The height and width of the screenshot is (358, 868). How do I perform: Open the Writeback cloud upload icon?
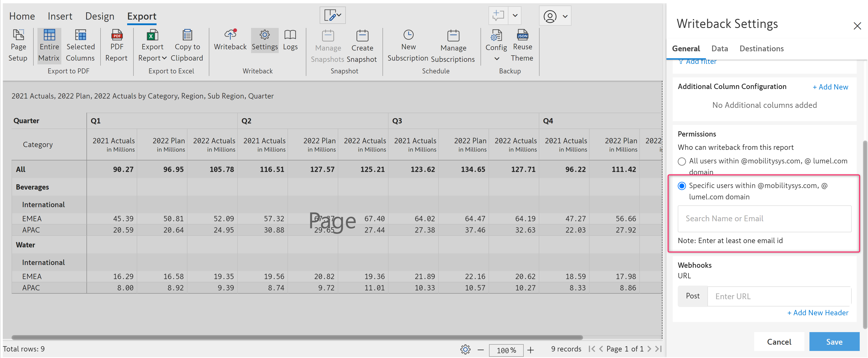coord(230,35)
